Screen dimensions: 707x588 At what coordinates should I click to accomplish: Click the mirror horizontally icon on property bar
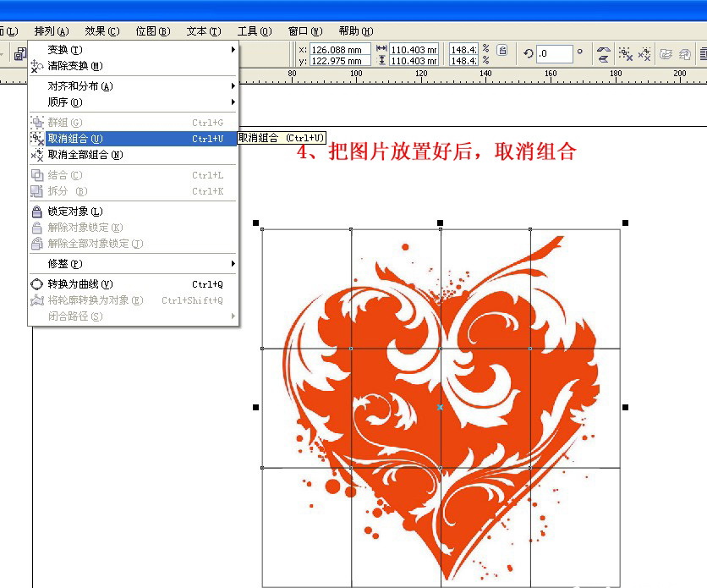click(603, 49)
